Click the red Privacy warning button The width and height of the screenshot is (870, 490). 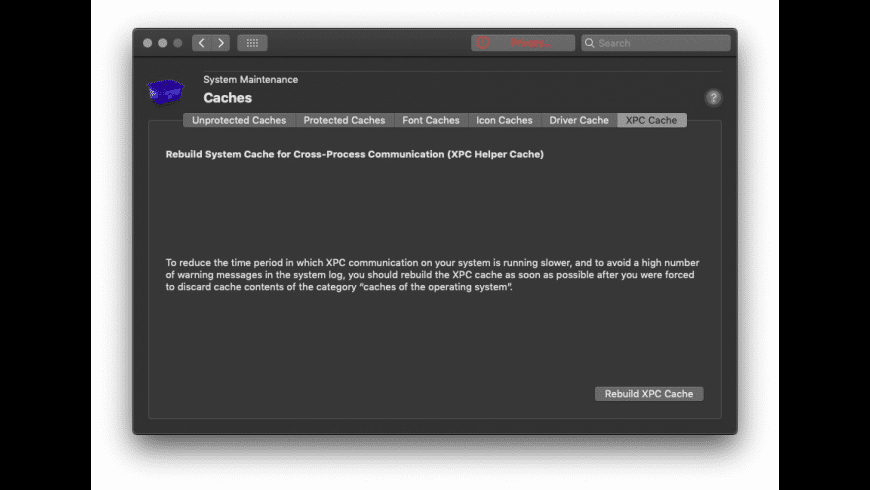coord(523,43)
